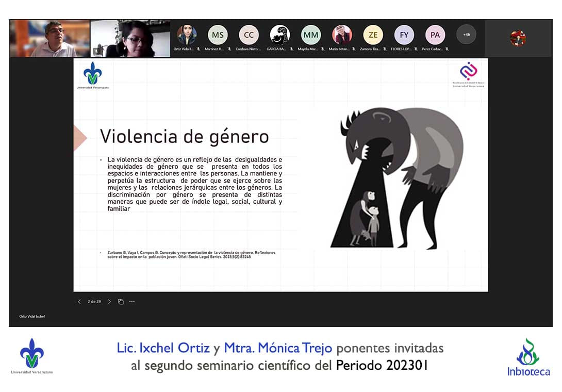Screen dimensions: 562x392
Task: Click Ortiz Vidal's profile photo avatar
Action: pyautogui.click(x=187, y=35)
